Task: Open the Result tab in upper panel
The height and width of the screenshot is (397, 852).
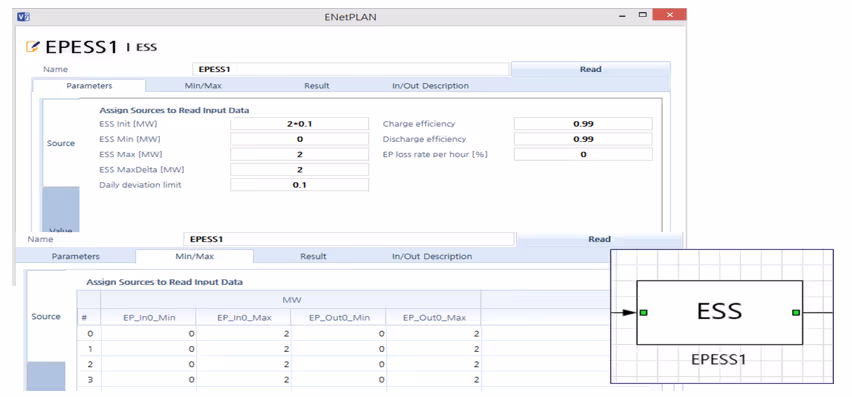Action: pyautogui.click(x=316, y=86)
